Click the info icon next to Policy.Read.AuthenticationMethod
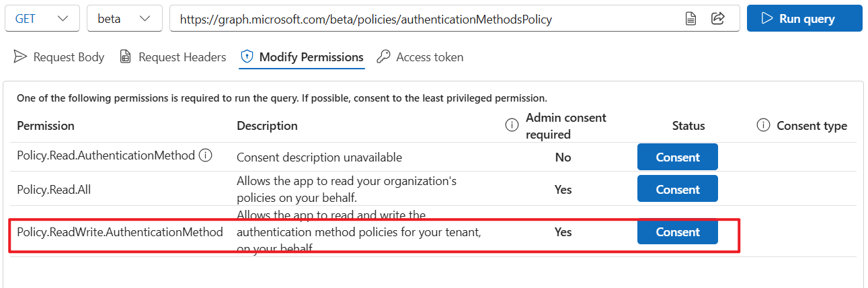Screen dimensions: 868x288 coord(206,155)
